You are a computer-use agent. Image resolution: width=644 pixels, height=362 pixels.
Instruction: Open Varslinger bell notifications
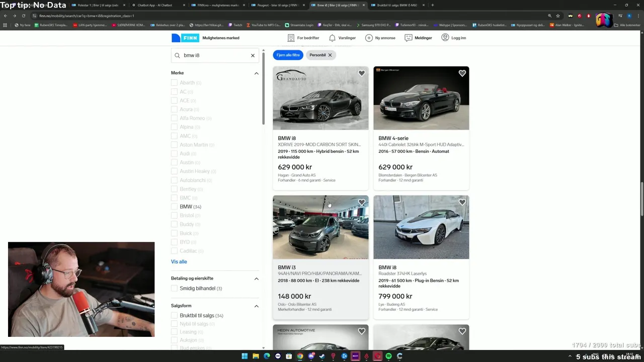342,38
